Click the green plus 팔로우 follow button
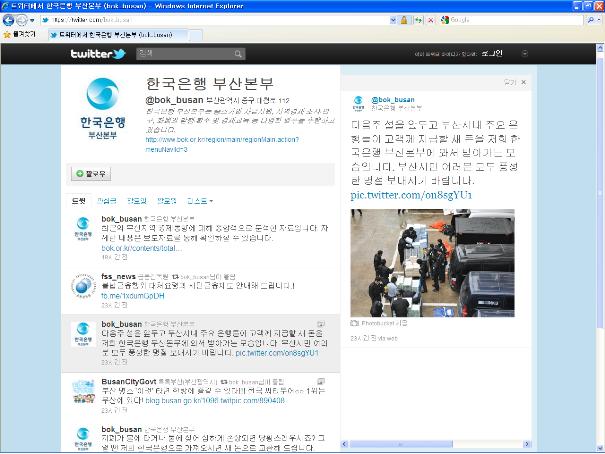 91,174
